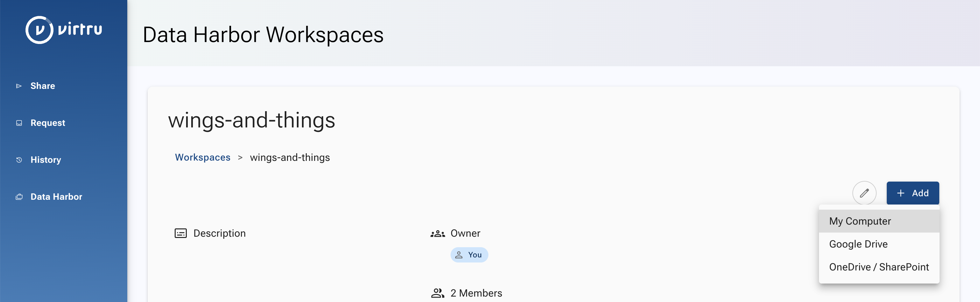Click the pencil edit workspace icon
The height and width of the screenshot is (302, 980).
(x=864, y=193)
